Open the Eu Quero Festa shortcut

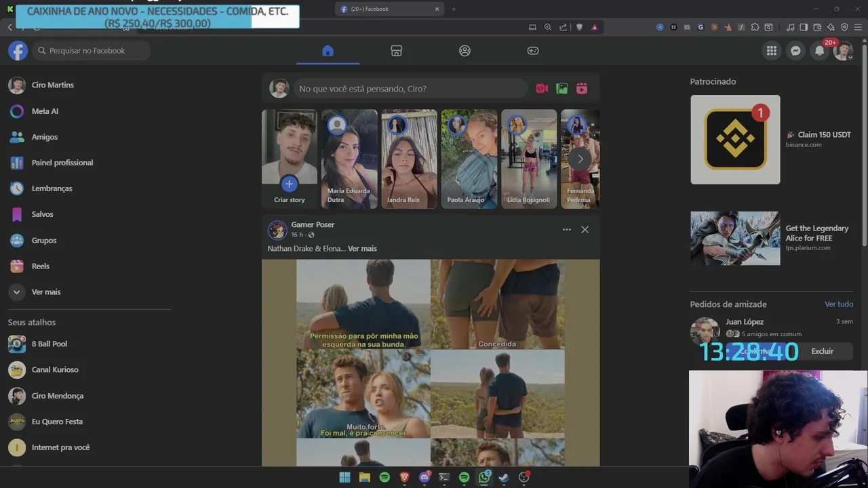(x=88, y=422)
